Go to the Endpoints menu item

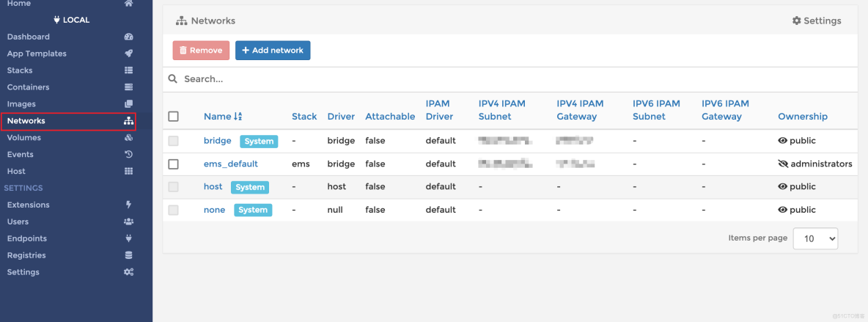click(x=27, y=238)
